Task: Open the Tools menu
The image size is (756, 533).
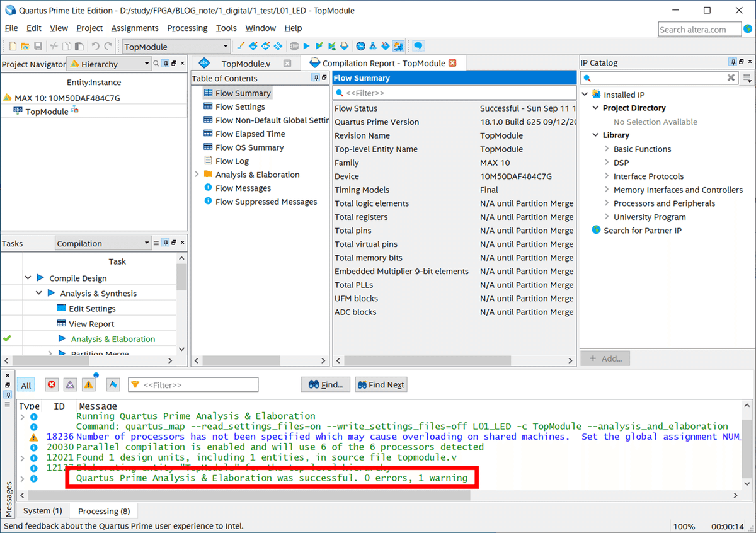Action: [x=226, y=28]
